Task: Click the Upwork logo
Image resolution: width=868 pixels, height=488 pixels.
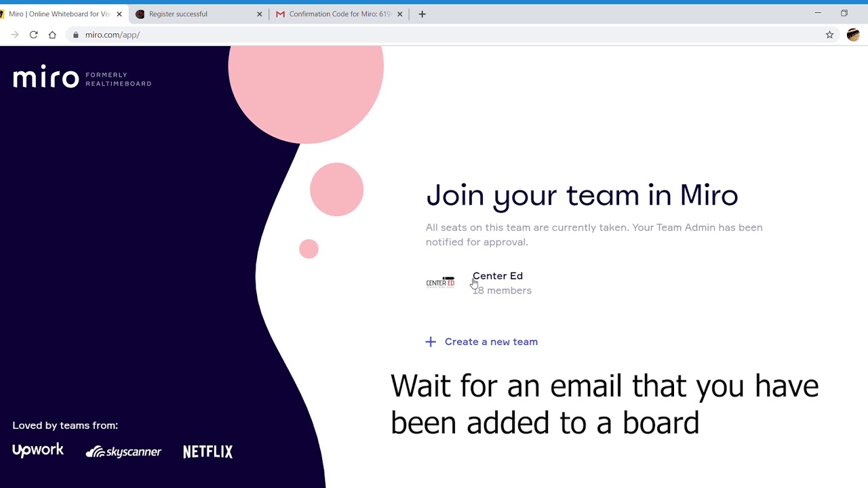Action: click(38, 451)
